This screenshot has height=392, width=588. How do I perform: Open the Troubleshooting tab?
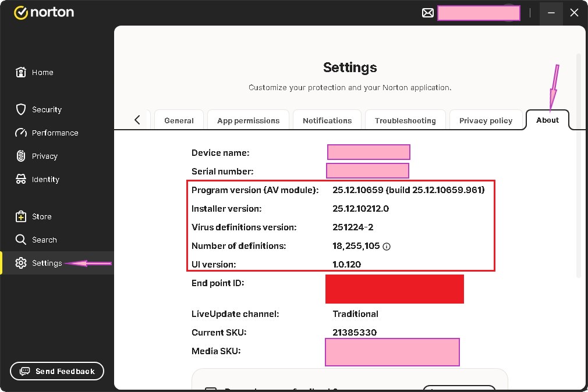[405, 120]
